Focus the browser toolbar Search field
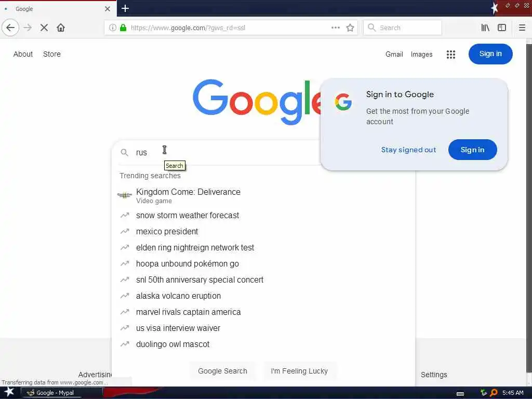The image size is (532, 399). pos(403,28)
